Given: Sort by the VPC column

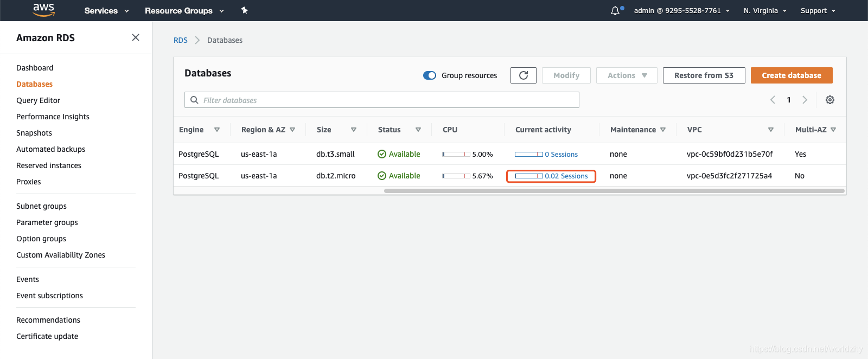Looking at the screenshot, I should (771, 130).
